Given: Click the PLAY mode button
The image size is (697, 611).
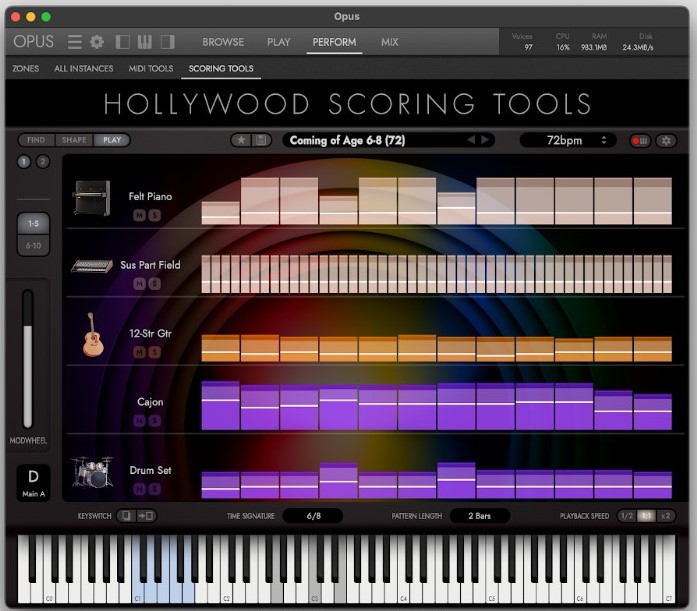Looking at the screenshot, I should [x=112, y=140].
